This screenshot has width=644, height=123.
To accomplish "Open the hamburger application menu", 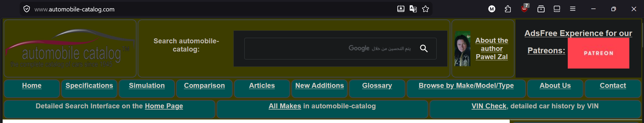I will tap(573, 9).
